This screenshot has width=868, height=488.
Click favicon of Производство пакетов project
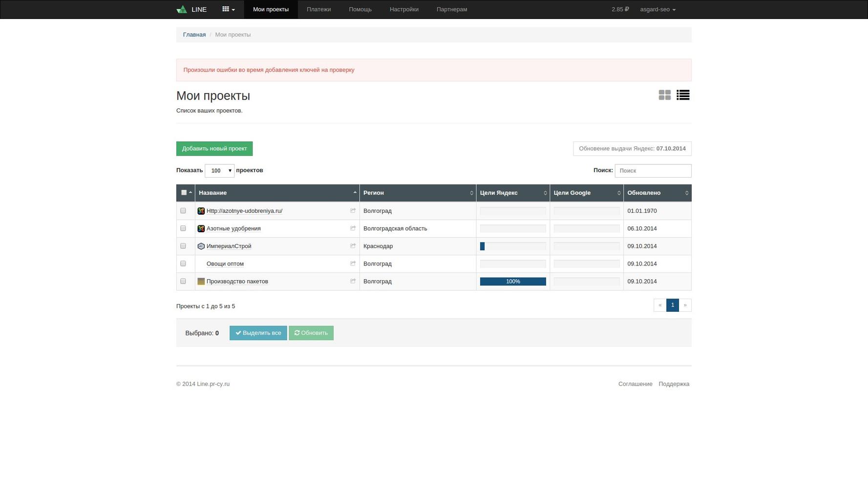[x=201, y=281]
